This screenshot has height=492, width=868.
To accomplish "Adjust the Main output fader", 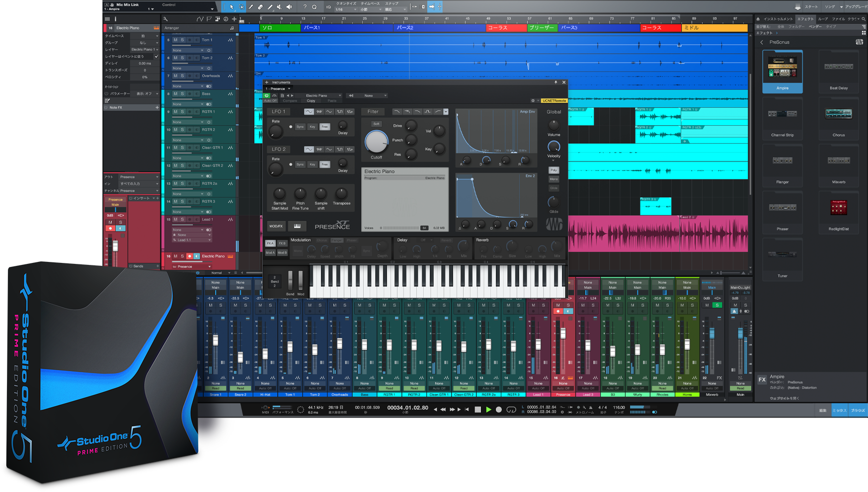I will [x=740, y=333].
